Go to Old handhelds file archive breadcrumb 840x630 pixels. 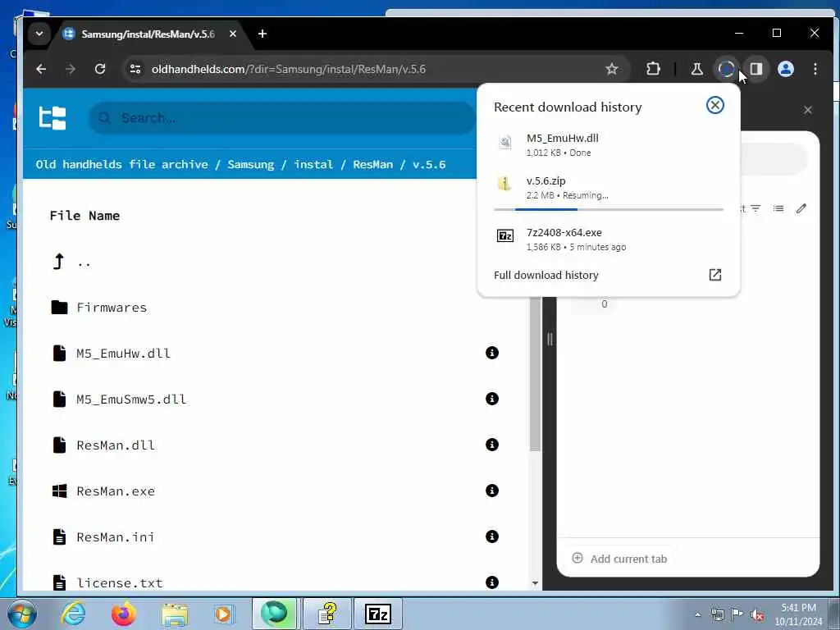(x=121, y=164)
